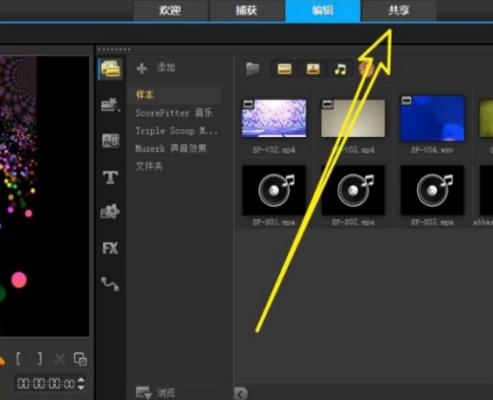Open the Title (T) library

coord(110,177)
